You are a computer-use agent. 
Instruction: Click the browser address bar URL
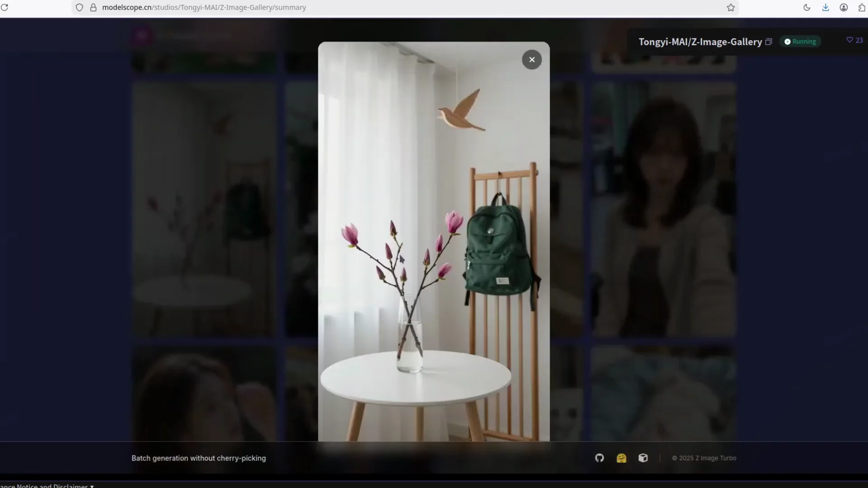(x=203, y=7)
